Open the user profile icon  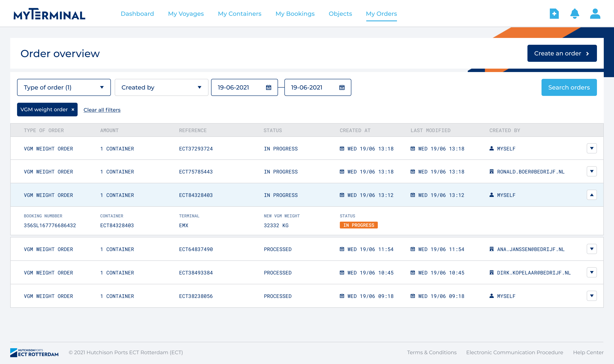595,14
